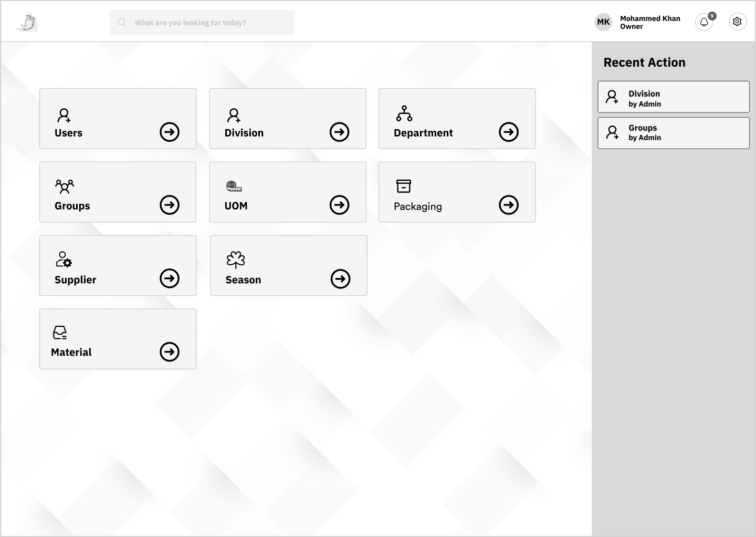Click the company logo in header
This screenshot has width=756, height=537.
(27, 22)
